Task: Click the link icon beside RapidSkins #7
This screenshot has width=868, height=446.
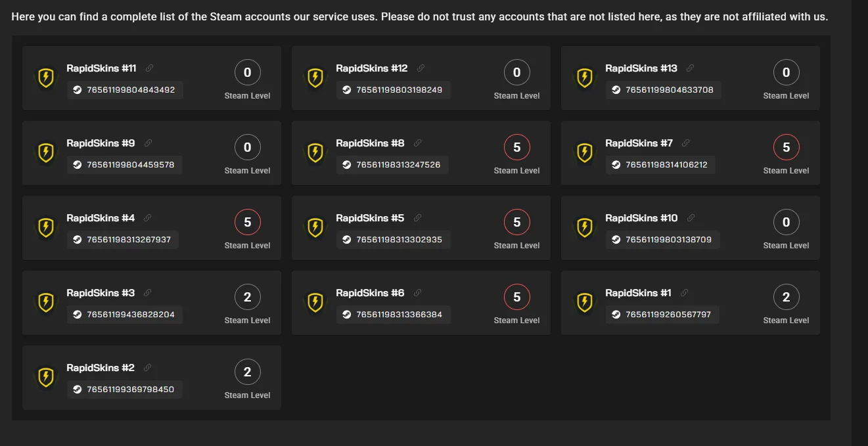Action: pyautogui.click(x=686, y=143)
